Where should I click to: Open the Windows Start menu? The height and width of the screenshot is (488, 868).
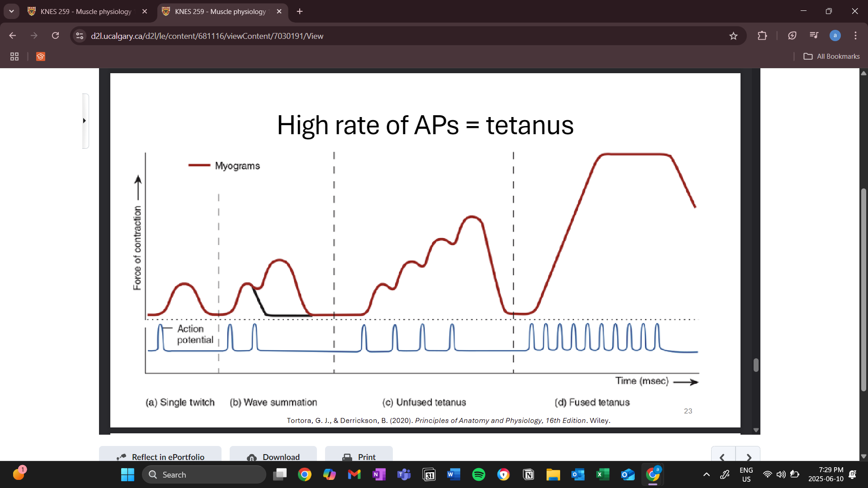click(127, 474)
